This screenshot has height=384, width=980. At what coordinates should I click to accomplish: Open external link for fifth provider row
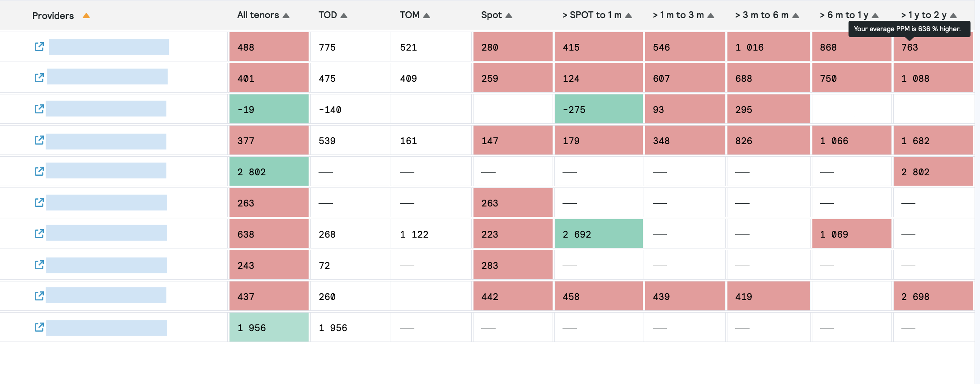coord(39,171)
